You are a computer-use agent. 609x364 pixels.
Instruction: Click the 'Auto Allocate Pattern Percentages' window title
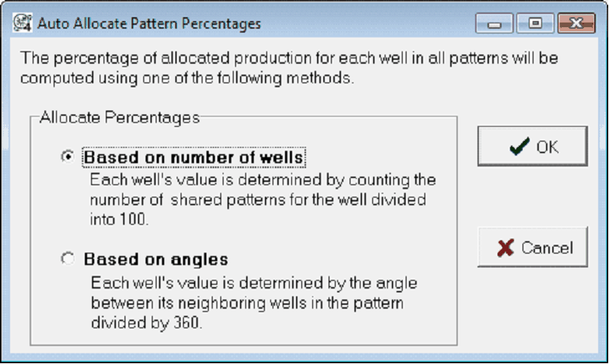click(150, 23)
